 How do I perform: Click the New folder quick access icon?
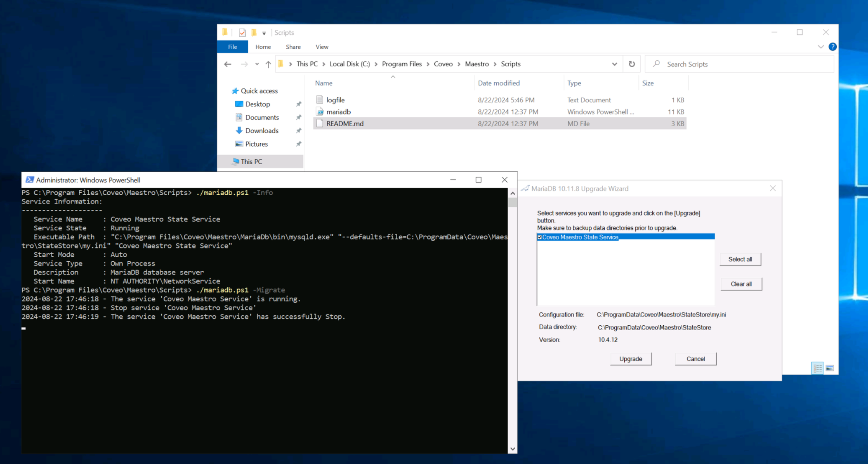tap(254, 32)
